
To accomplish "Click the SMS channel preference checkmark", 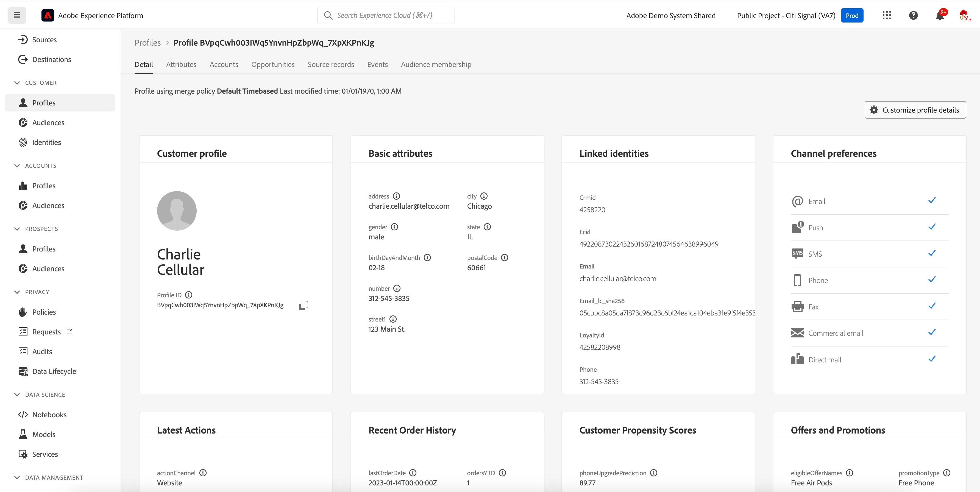I will 932,253.
